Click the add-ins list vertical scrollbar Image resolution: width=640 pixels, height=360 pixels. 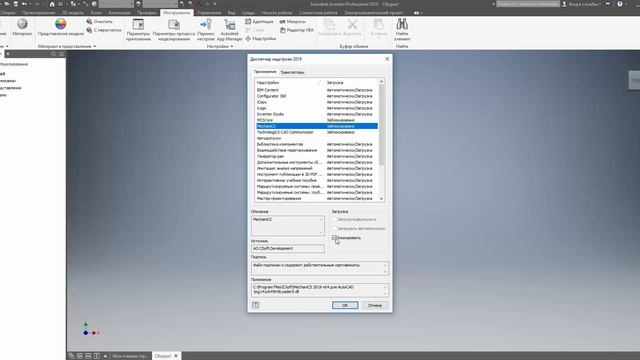point(381,124)
